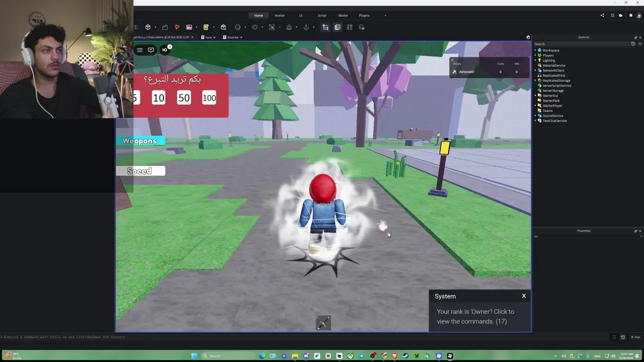Close the System rank notification
Viewport: 644px width, 362px height.
point(524,296)
